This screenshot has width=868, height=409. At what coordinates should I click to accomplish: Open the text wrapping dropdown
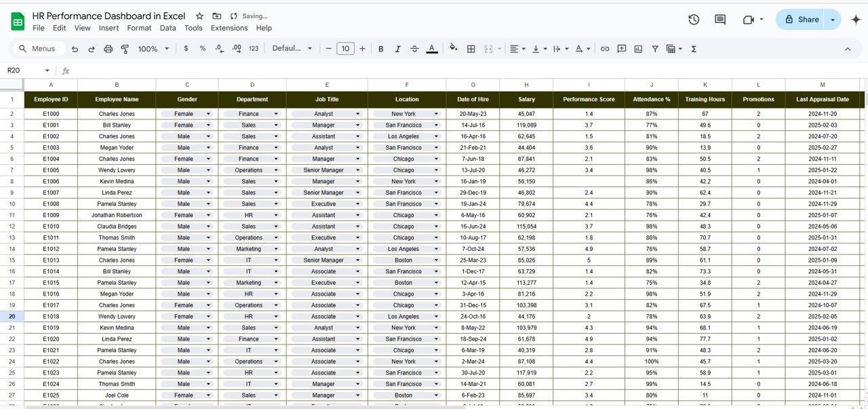560,49
